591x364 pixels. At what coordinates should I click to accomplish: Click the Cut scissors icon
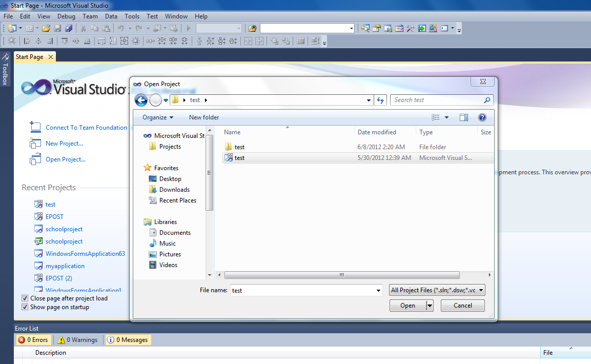pyautogui.click(x=84, y=28)
